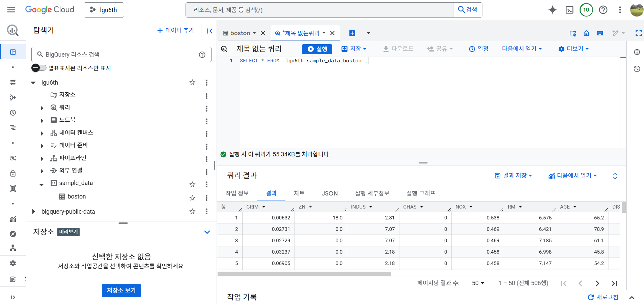Screen dimensions: 644x304
Task: Open more actions for lgu6th project
Action: 206,83
